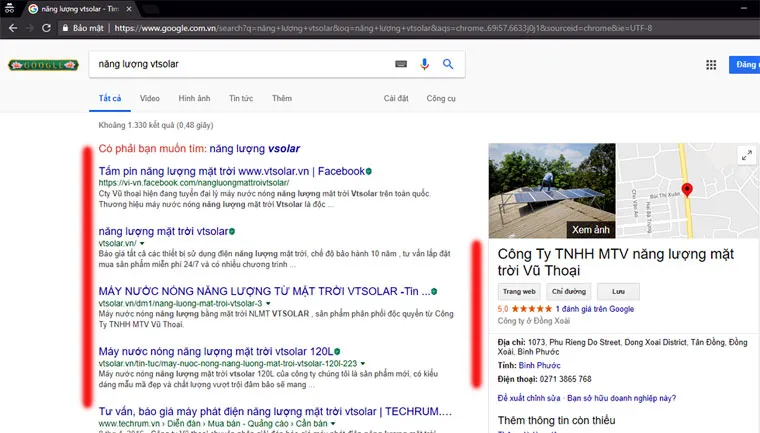Click green safety badge next to Facebook result
Viewport: 760px width, 433px height.
(369, 171)
